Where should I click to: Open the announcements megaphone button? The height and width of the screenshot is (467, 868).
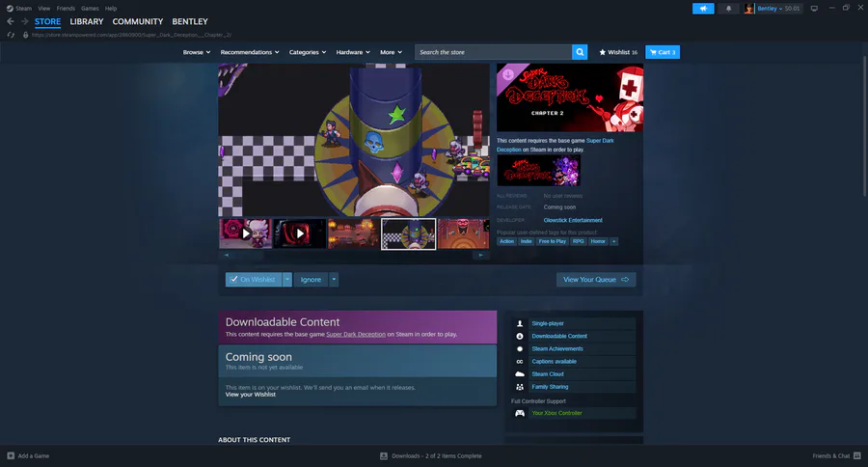tap(703, 9)
